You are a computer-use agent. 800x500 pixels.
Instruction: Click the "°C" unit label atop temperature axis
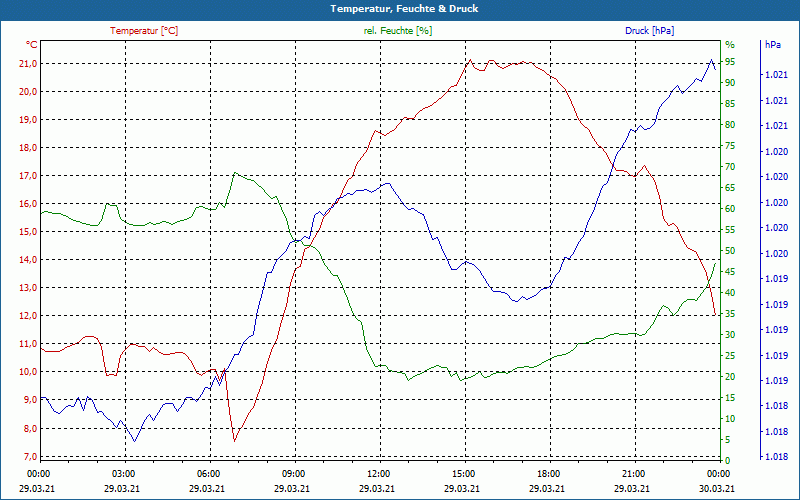point(32,45)
